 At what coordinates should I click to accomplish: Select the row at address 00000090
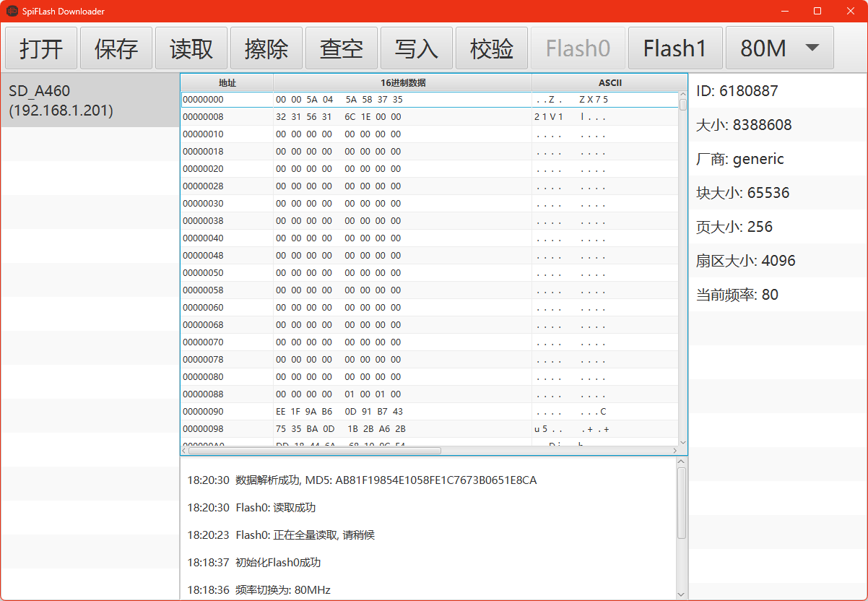click(x=361, y=411)
